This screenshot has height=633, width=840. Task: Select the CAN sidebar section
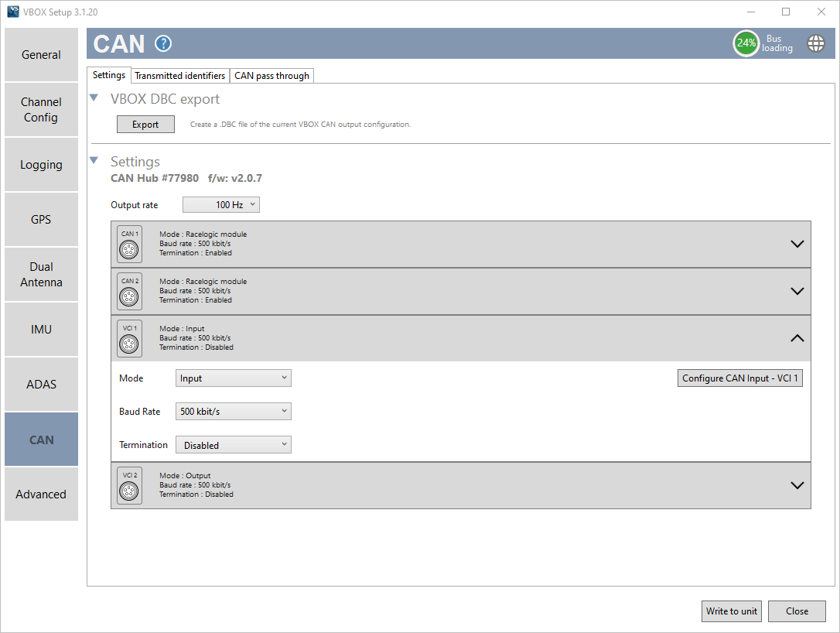(x=41, y=440)
